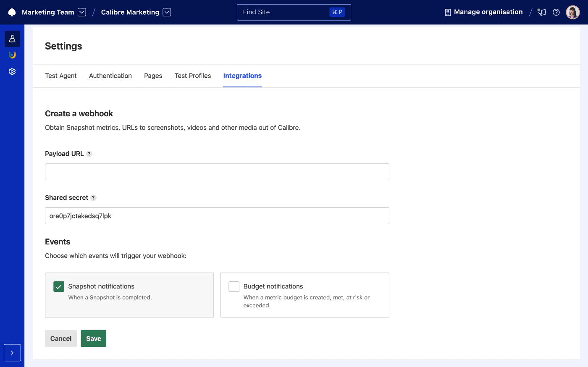Screen dimensions: 588x367
Task: Toggle the Snapshot notifications event card
Action: 129,295
